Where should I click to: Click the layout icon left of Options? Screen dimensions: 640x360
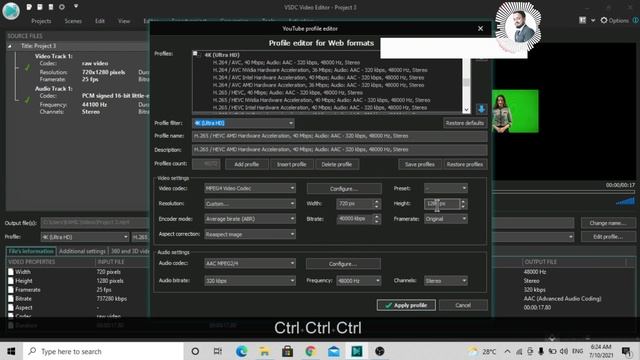[x=582, y=20]
